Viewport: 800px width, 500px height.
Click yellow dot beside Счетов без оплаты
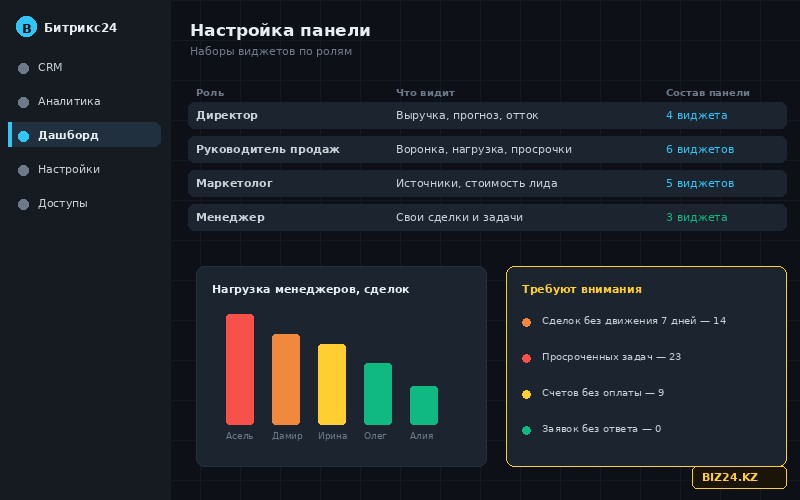click(x=527, y=394)
